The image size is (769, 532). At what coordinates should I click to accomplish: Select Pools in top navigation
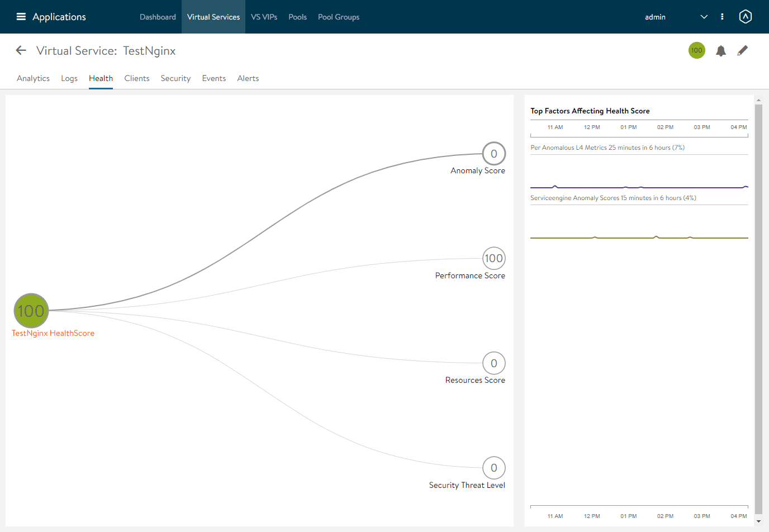297,17
